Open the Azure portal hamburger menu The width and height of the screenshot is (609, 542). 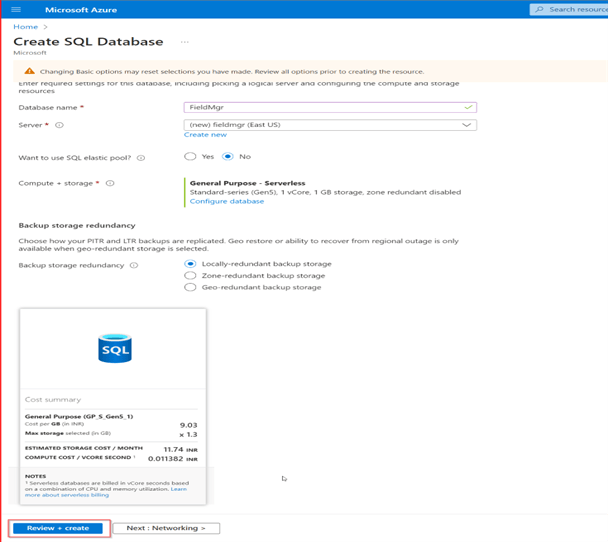coord(16,9)
